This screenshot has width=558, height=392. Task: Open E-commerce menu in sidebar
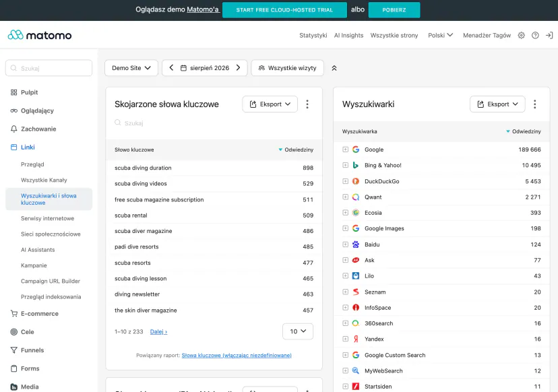(x=40, y=313)
